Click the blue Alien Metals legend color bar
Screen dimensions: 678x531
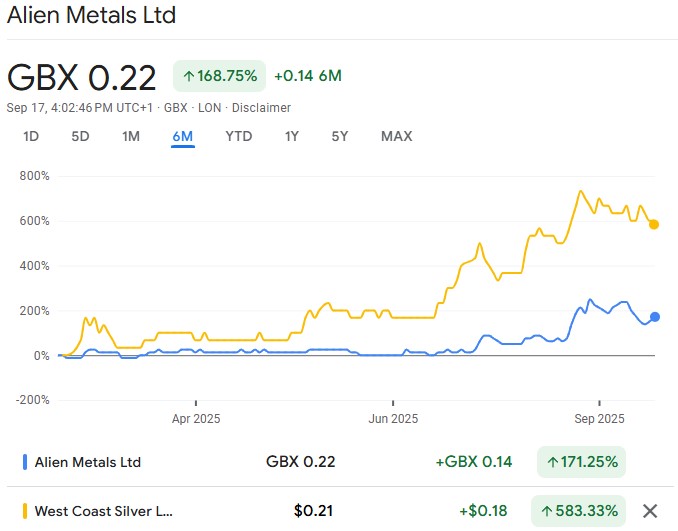click(25, 462)
